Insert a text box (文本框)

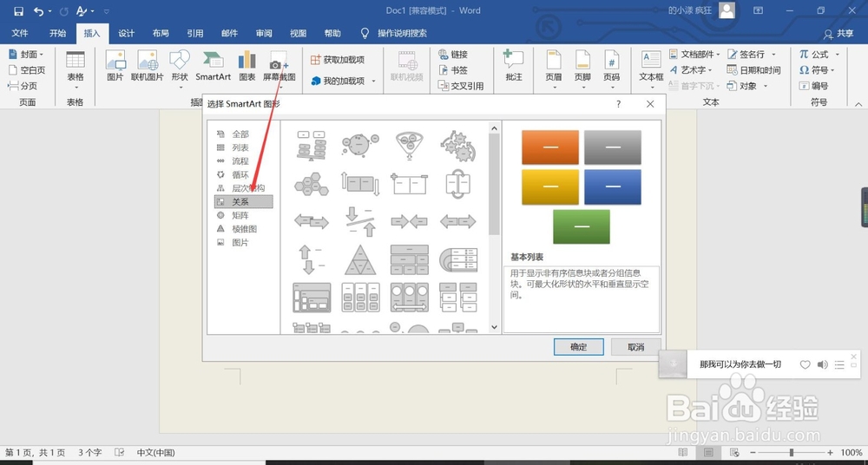651,69
